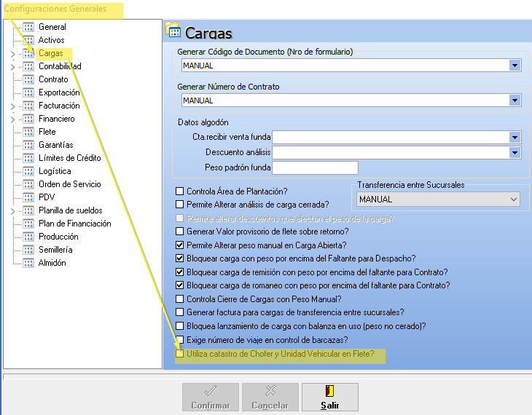Open Descuento análisis dropdown
Screen dimensions: 532x415
[515, 153]
